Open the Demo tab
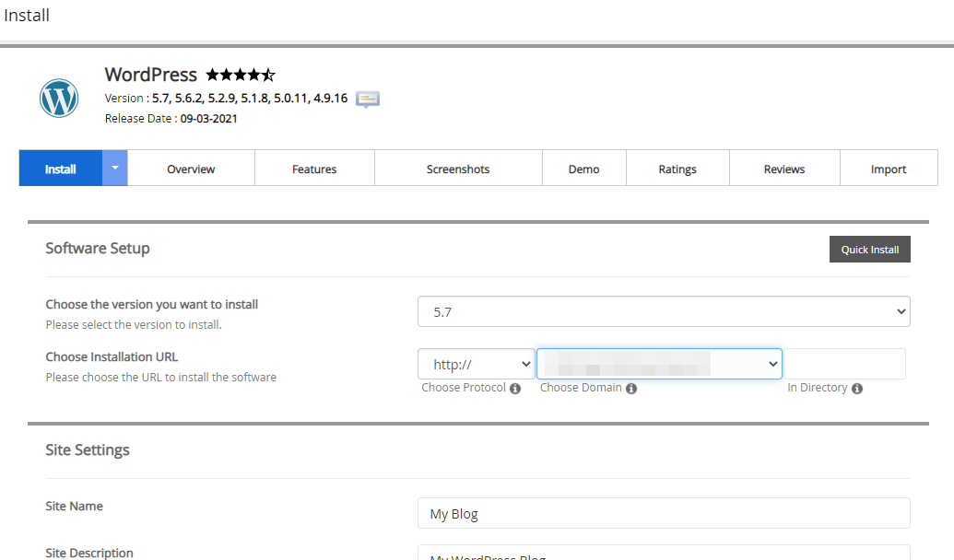 pyautogui.click(x=584, y=168)
